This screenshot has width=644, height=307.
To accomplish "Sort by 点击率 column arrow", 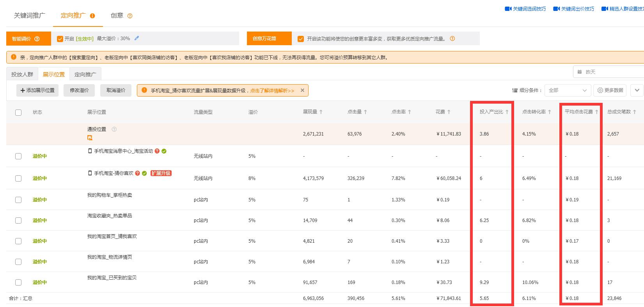I will coord(410,112).
